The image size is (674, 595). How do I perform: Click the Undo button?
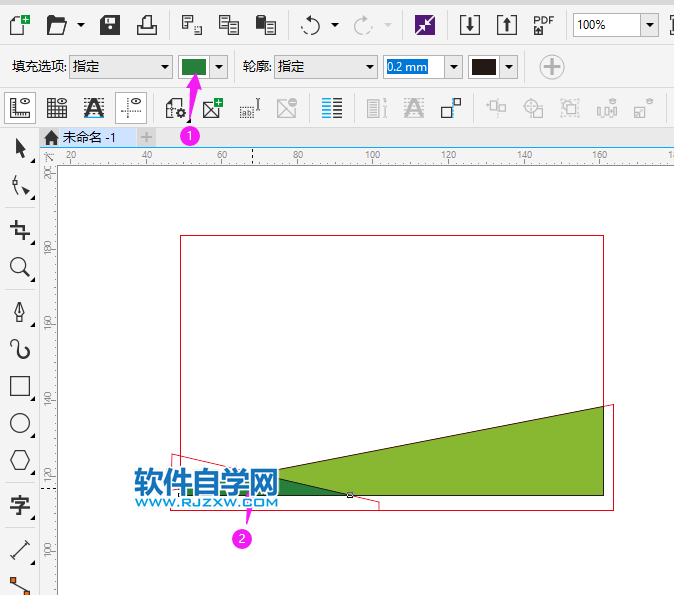click(x=311, y=24)
